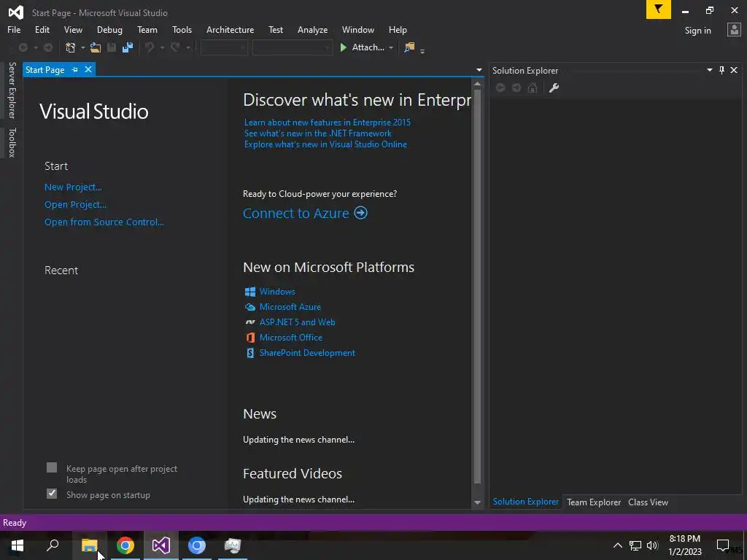747x560 pixels.
Task: Open Solution Explorer Properties wrench icon
Action: [554, 87]
